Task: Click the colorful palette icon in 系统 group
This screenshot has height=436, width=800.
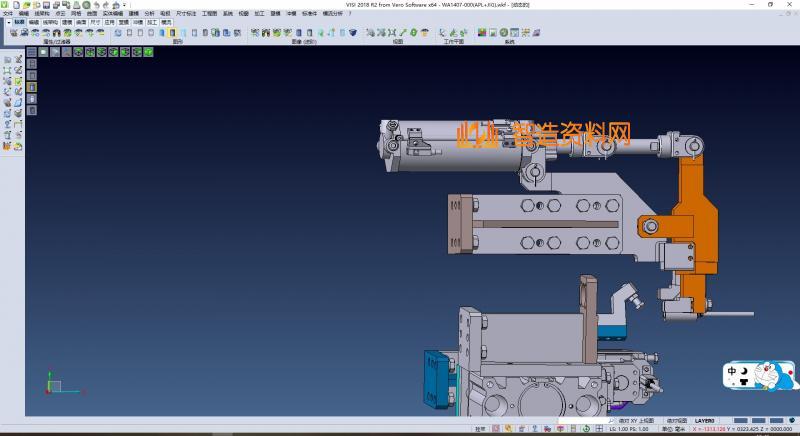Action: pyautogui.click(x=482, y=32)
